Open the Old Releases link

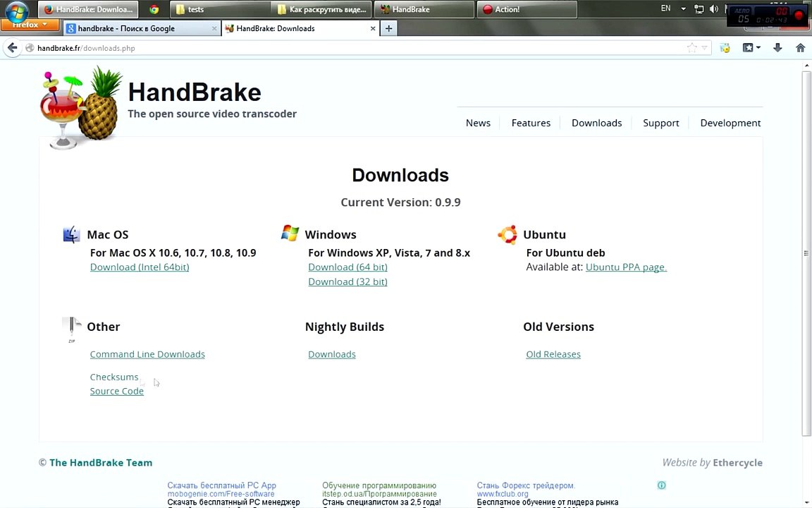point(553,354)
